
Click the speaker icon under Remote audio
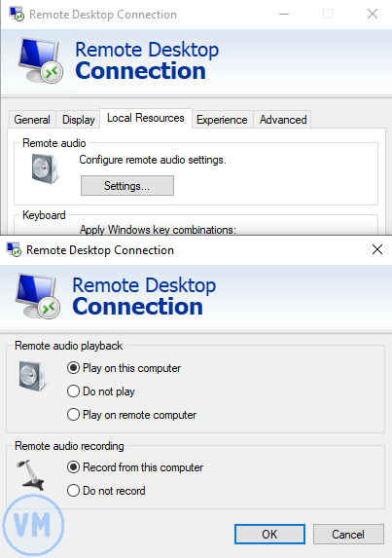click(x=46, y=169)
